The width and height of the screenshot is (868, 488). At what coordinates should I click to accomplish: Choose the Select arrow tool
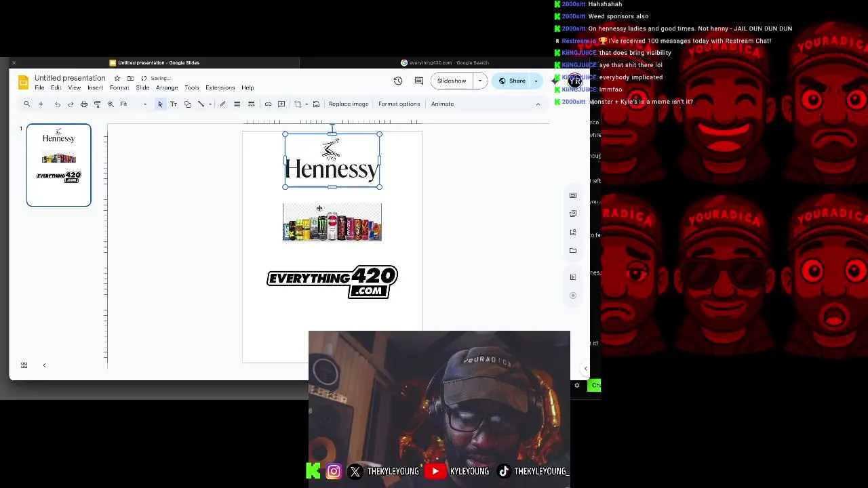pyautogui.click(x=160, y=104)
